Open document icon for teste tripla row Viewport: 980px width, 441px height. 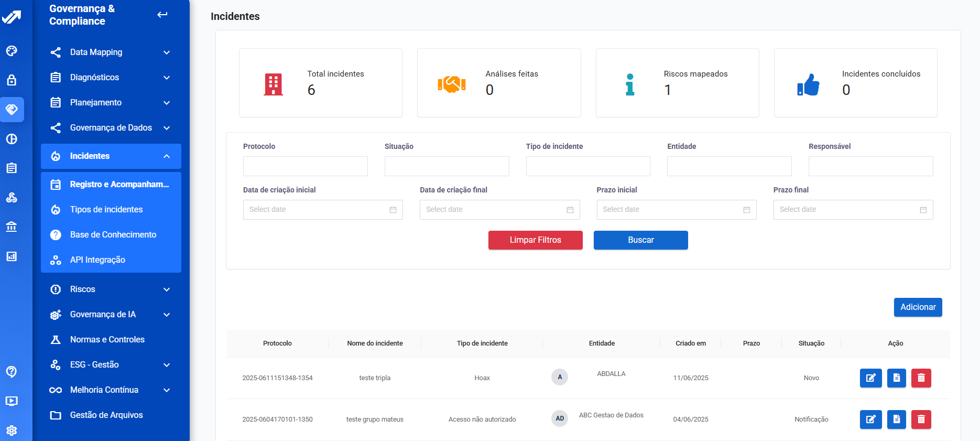click(x=896, y=378)
